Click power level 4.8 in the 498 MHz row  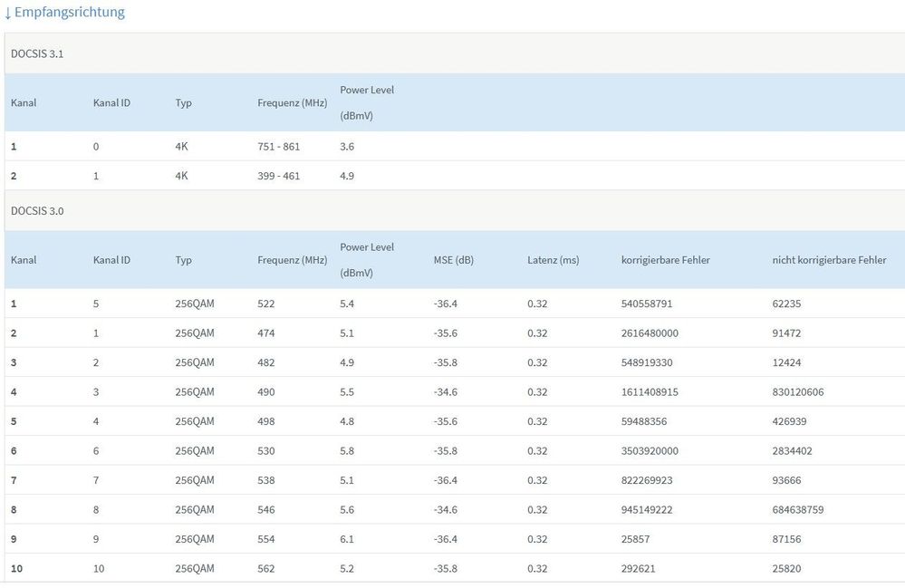click(347, 421)
